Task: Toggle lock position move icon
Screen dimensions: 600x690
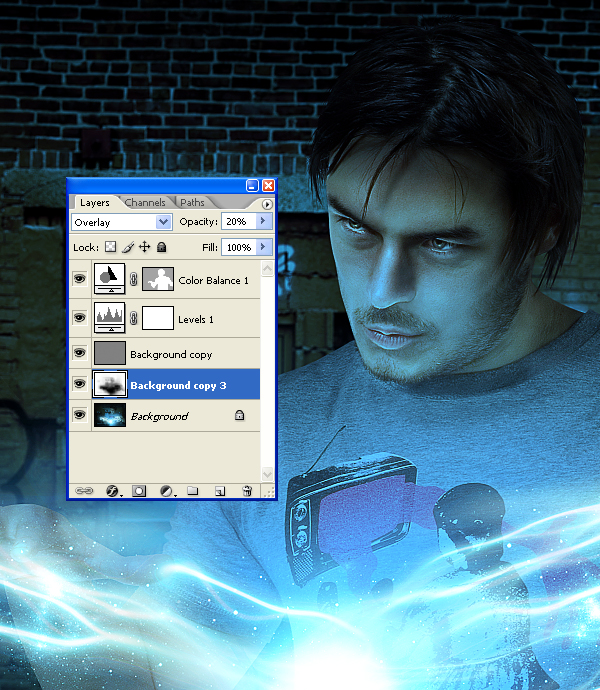Action: pyautogui.click(x=144, y=247)
